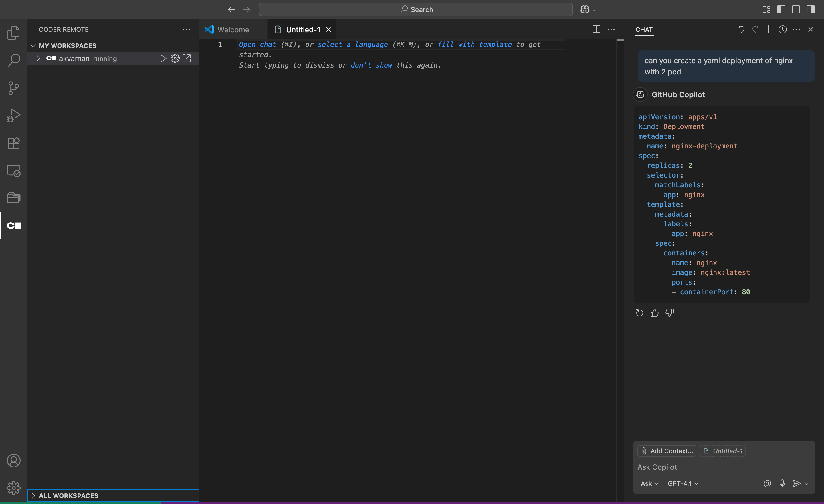Click the thumbs up feedback icon
Screen dimensions: 824x504
tap(654, 313)
